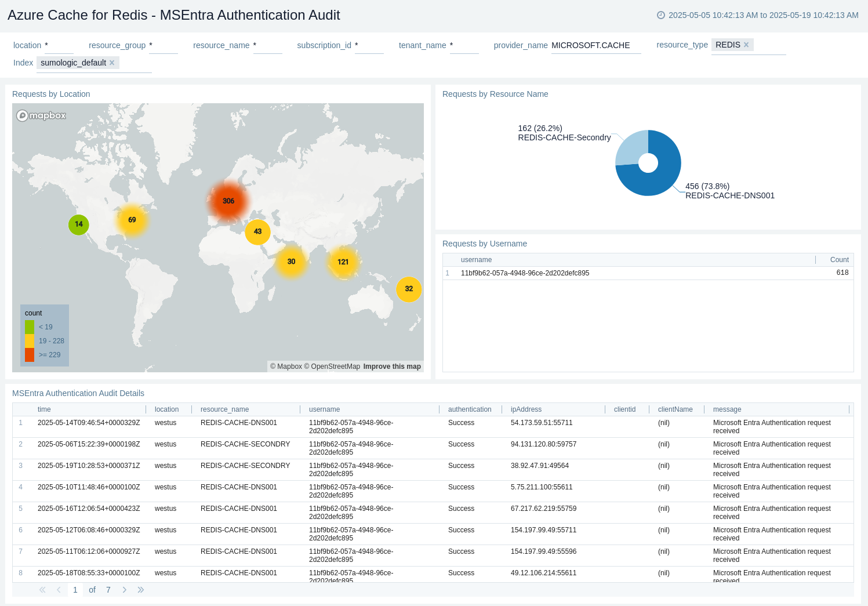
Task: Remove sumologic_default Index filter chip
Action: (112, 63)
